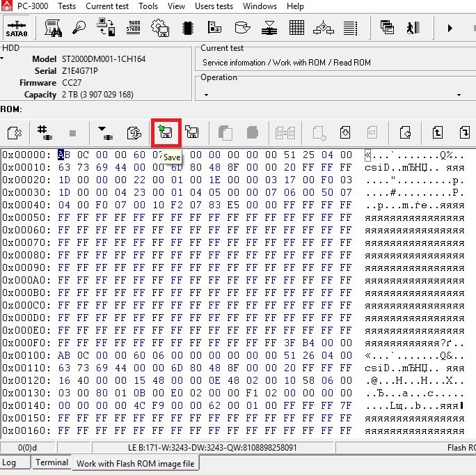Click the refresh reload icon in ROM toolbar
Viewport: 476px width, 475px height.
tap(134, 132)
